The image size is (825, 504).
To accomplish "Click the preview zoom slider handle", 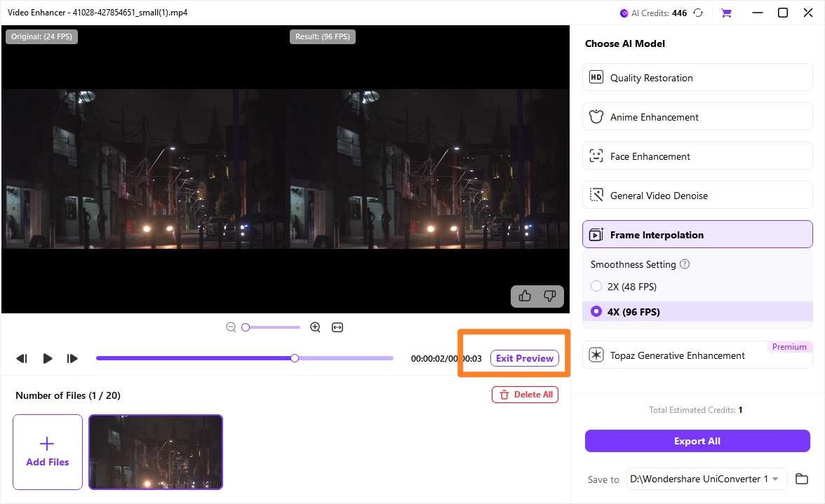I will [246, 327].
